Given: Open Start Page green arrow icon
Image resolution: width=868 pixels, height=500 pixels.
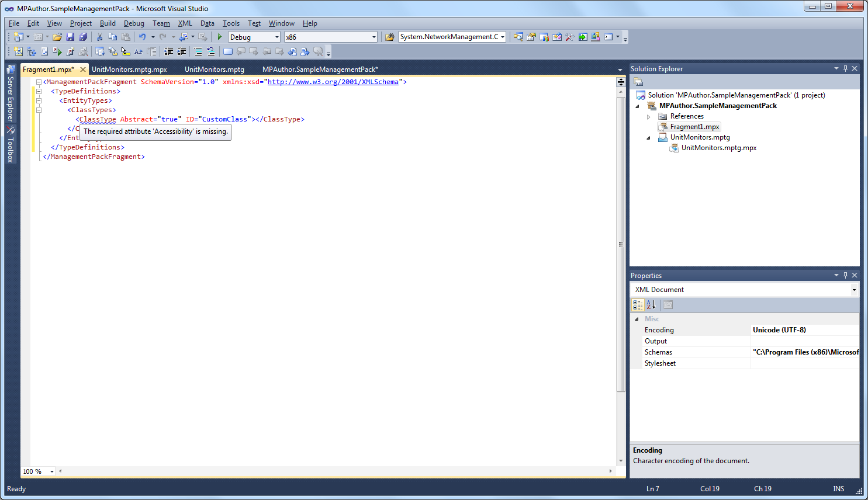Looking at the screenshot, I should pos(583,37).
